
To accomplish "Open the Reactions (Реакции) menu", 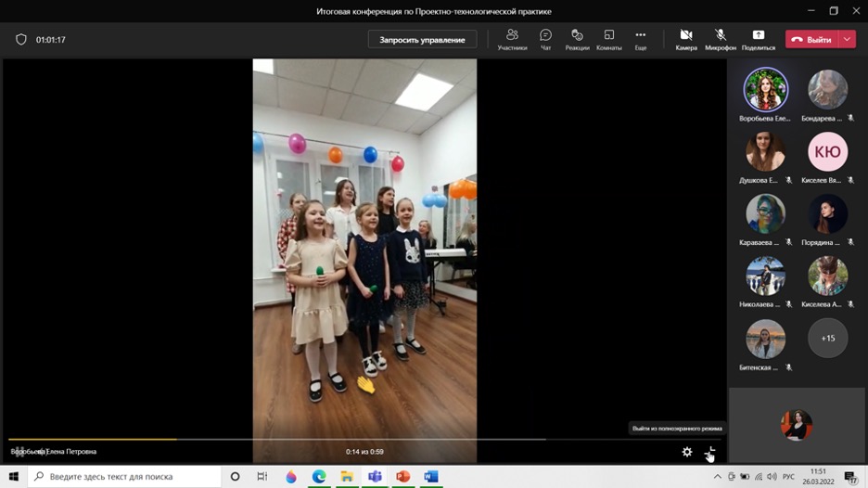I will [x=577, y=39].
